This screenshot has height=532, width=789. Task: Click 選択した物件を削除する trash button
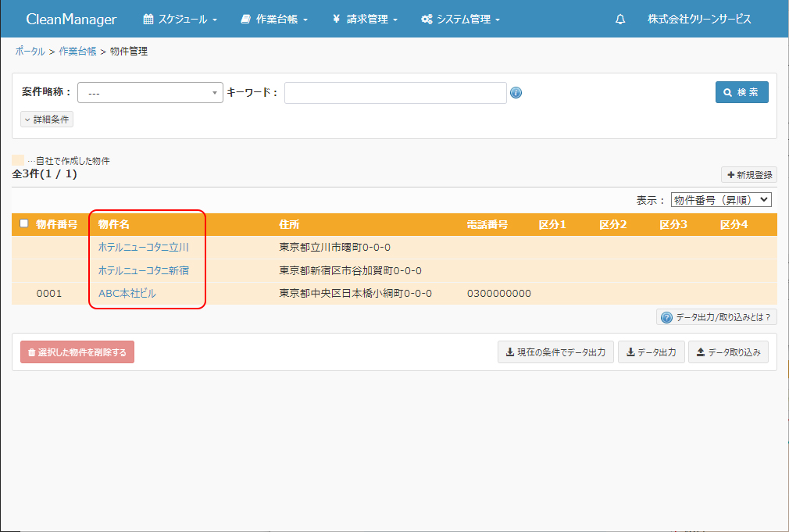77,352
